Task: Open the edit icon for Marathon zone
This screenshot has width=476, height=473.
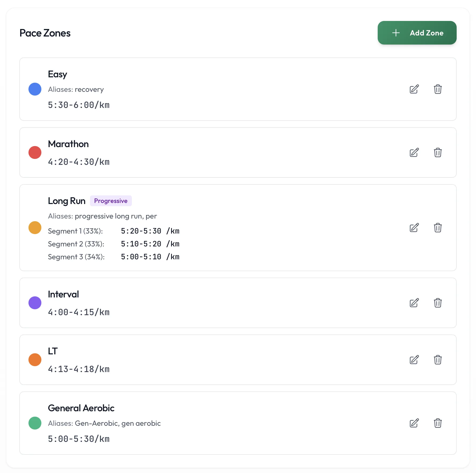Action: click(414, 152)
